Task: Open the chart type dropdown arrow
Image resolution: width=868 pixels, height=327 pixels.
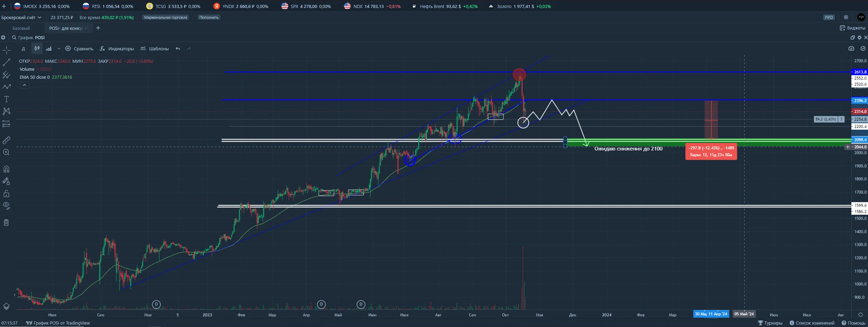Action: (x=59, y=49)
